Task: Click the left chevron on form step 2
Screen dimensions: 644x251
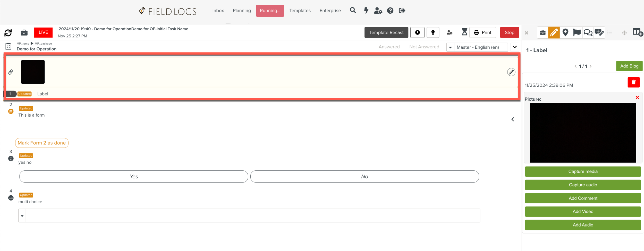Action: (513, 119)
